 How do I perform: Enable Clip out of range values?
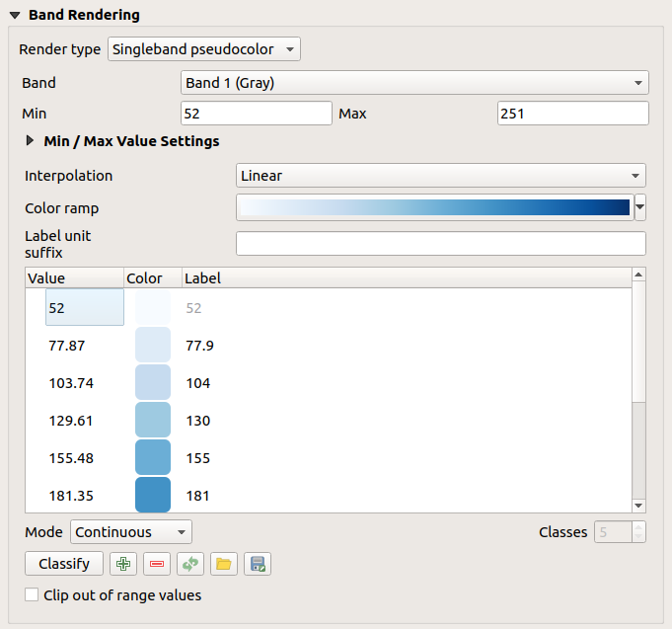33,595
